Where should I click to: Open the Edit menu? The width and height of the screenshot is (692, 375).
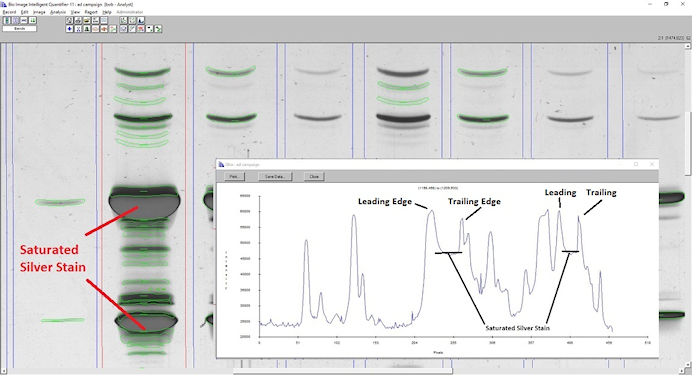coord(25,12)
